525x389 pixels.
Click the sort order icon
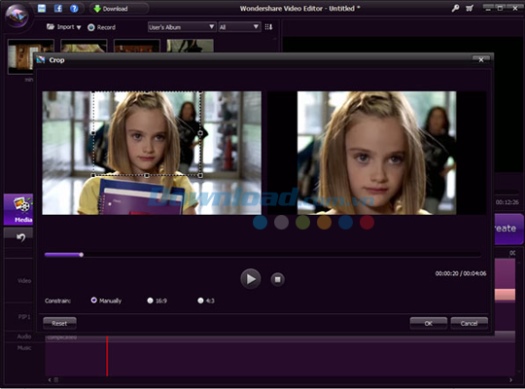[x=269, y=27]
